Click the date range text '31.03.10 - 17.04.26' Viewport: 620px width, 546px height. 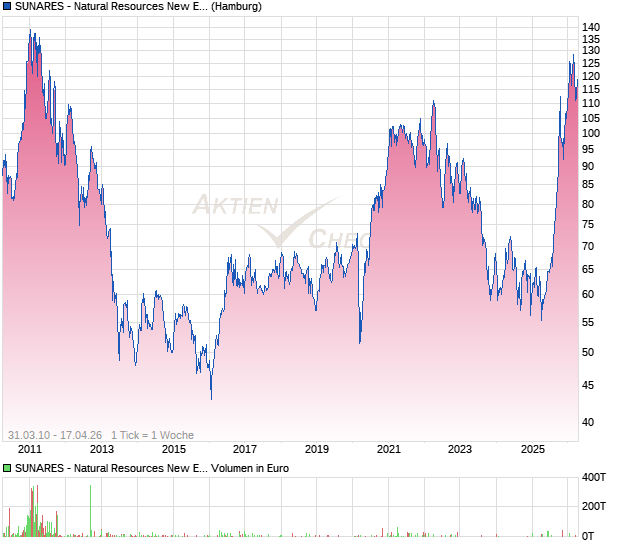[x=55, y=435]
